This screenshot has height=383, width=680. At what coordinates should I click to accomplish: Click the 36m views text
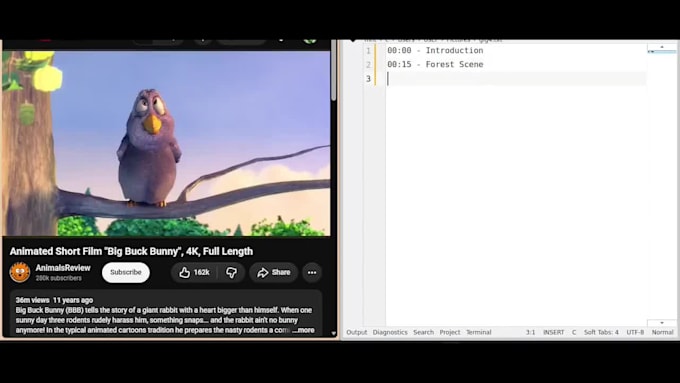[x=33, y=300]
